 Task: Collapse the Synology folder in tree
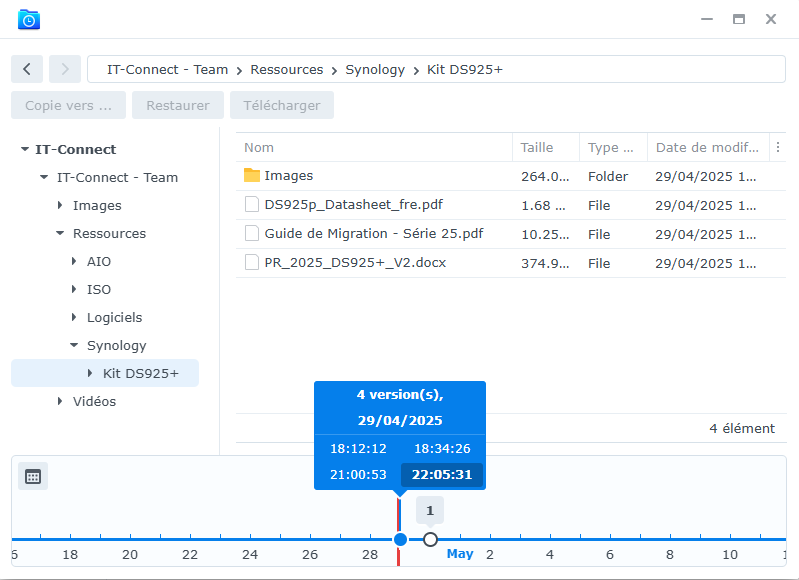coord(75,346)
